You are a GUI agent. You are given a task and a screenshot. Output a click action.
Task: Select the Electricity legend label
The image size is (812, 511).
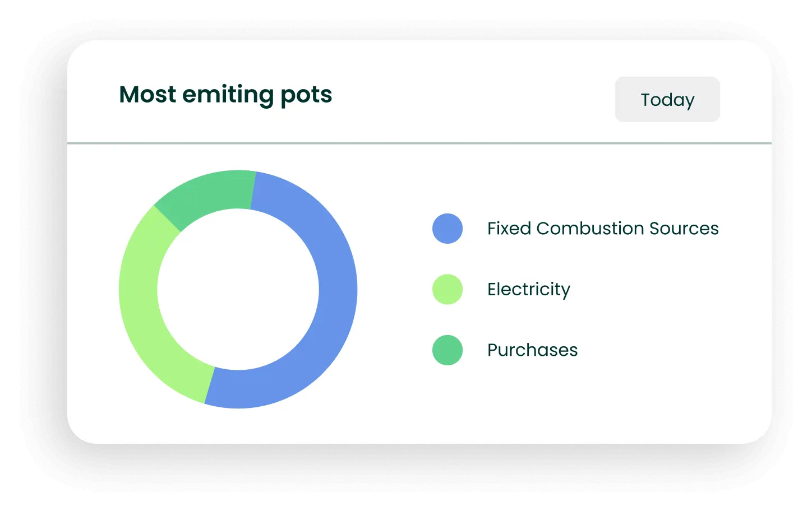[x=528, y=289]
